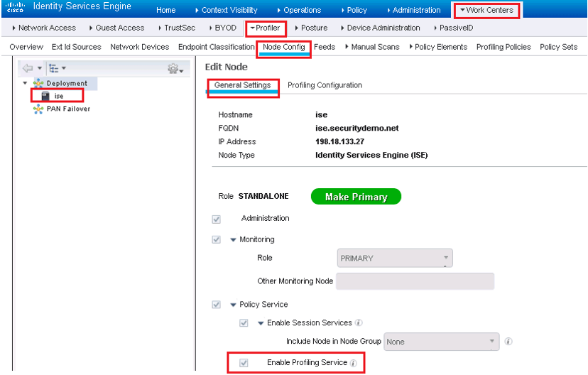Switch to Endpoint Classification tab
The image size is (588, 375).
216,48
